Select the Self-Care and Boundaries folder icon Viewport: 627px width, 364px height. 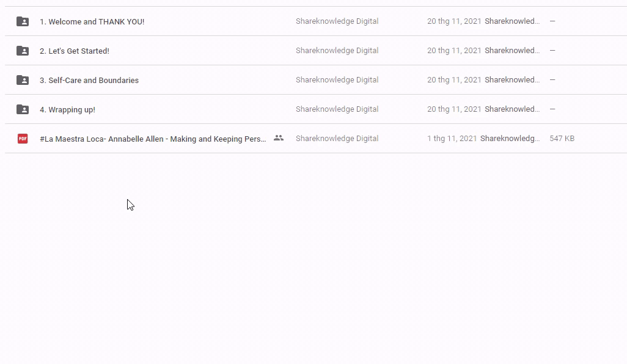click(x=23, y=80)
